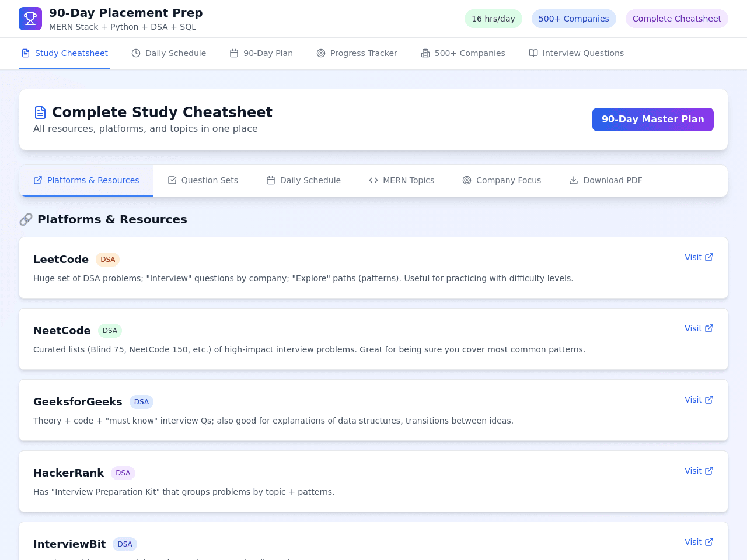Click the DSA tag on InterviewBit card

point(125,544)
